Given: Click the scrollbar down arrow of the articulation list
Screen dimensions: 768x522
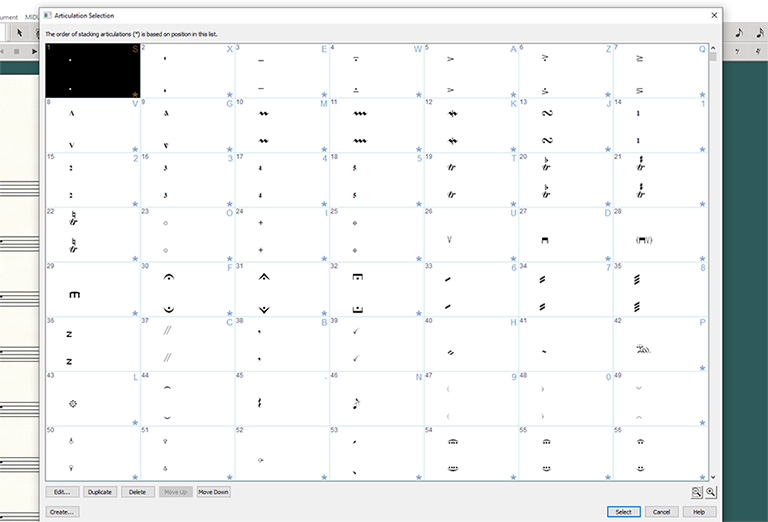Looking at the screenshot, I should point(713,477).
